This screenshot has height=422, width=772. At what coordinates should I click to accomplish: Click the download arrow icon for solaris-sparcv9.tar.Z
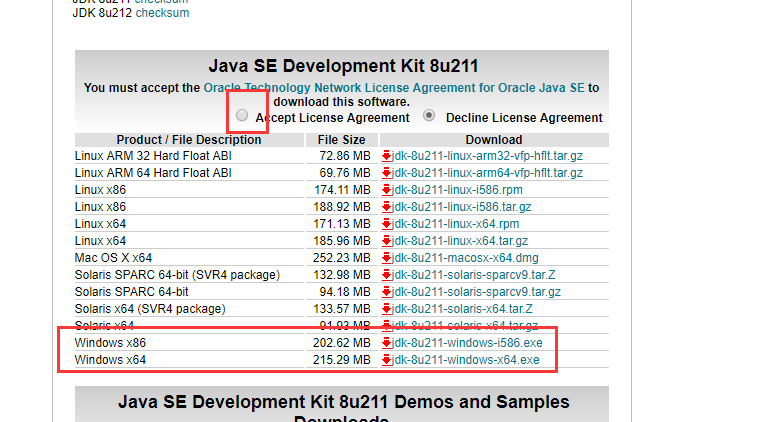coord(386,275)
